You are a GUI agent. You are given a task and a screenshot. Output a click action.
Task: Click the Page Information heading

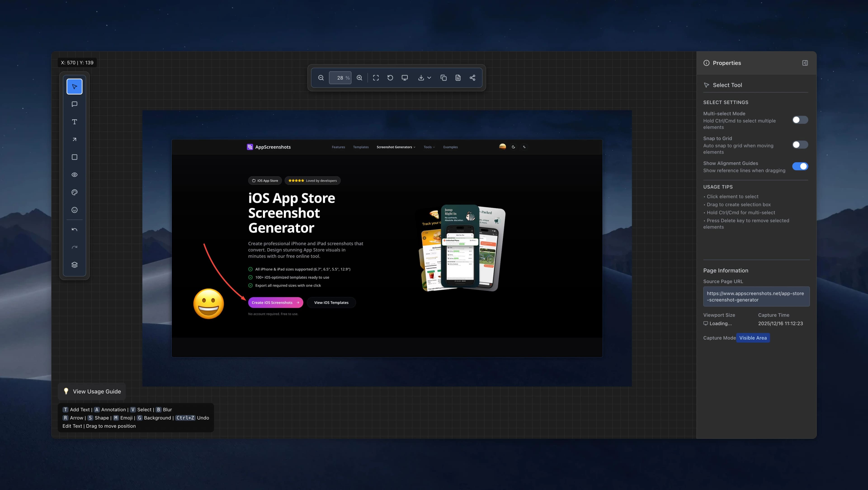tap(725, 271)
